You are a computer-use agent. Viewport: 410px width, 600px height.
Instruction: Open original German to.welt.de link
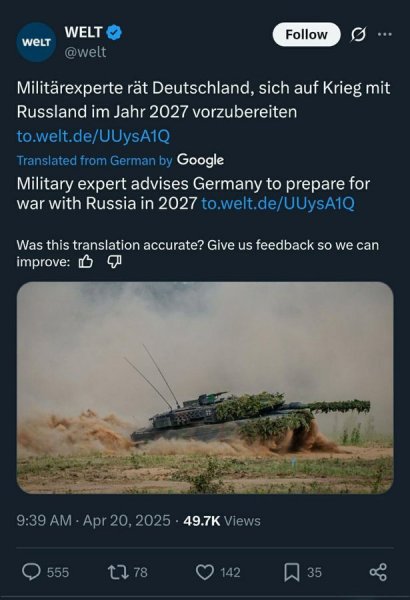tap(93, 136)
